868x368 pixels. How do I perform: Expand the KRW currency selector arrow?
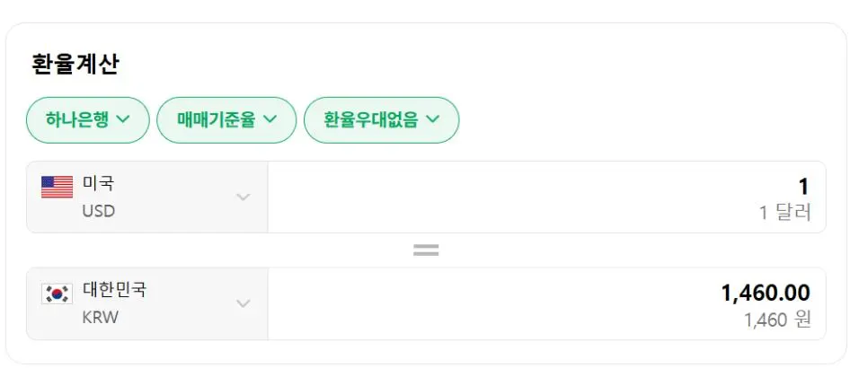(243, 303)
